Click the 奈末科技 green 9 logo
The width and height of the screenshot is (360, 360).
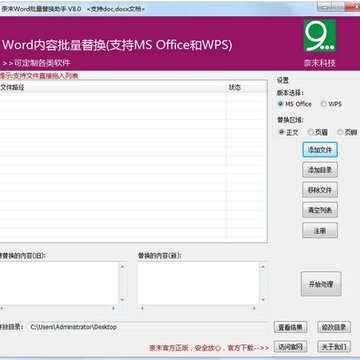(320, 36)
